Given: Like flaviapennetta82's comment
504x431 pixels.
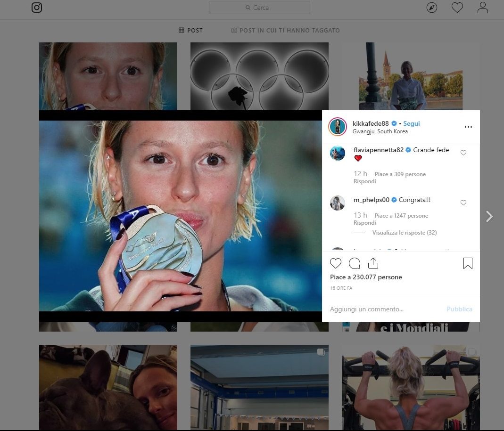Looking at the screenshot, I should tap(463, 153).
